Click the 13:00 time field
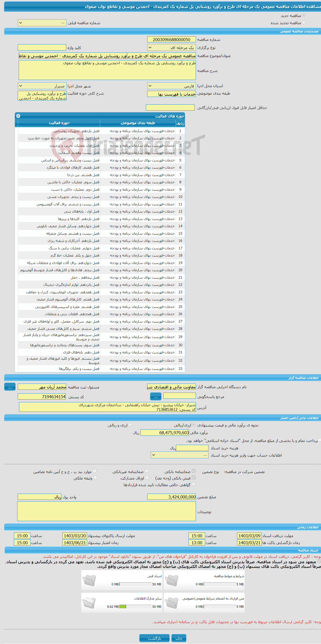Viewport: 321px width, 644px height. point(197,543)
